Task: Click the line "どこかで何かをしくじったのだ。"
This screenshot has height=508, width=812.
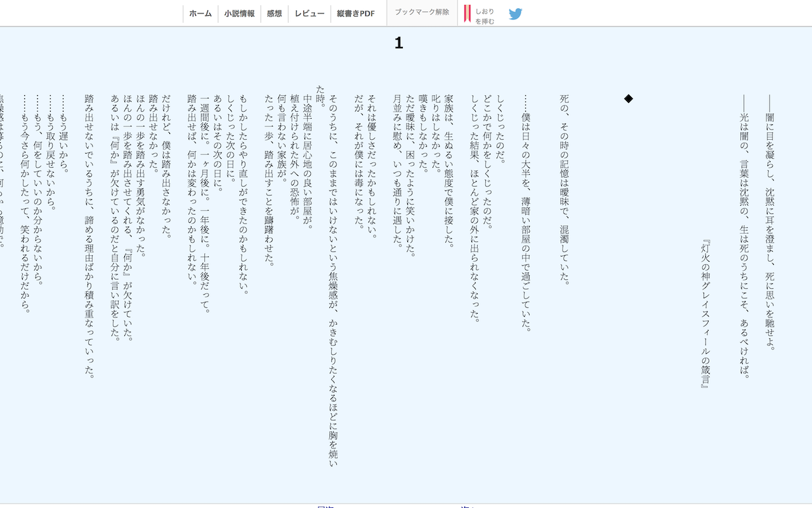Action: (487, 161)
